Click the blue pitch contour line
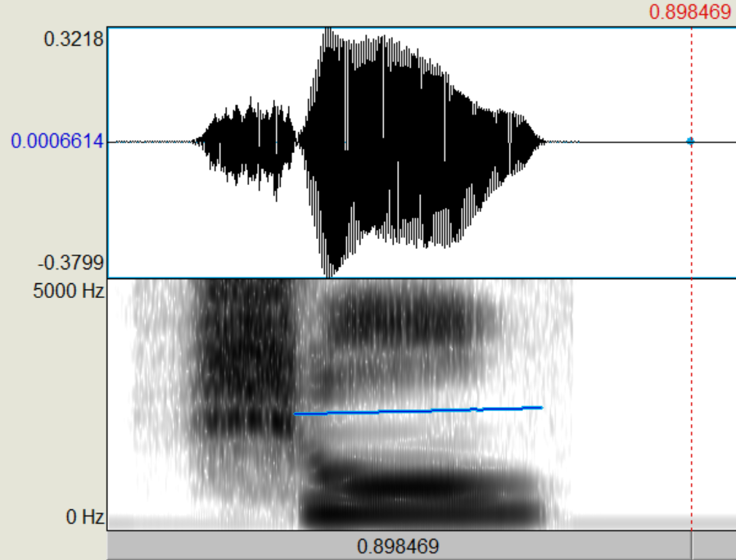The width and height of the screenshot is (736, 560). (x=418, y=410)
